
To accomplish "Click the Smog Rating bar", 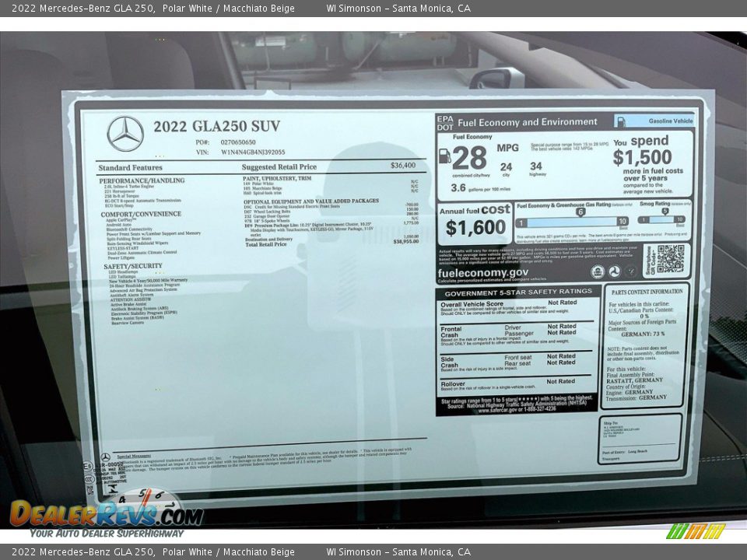I will pyautogui.click(x=662, y=219).
